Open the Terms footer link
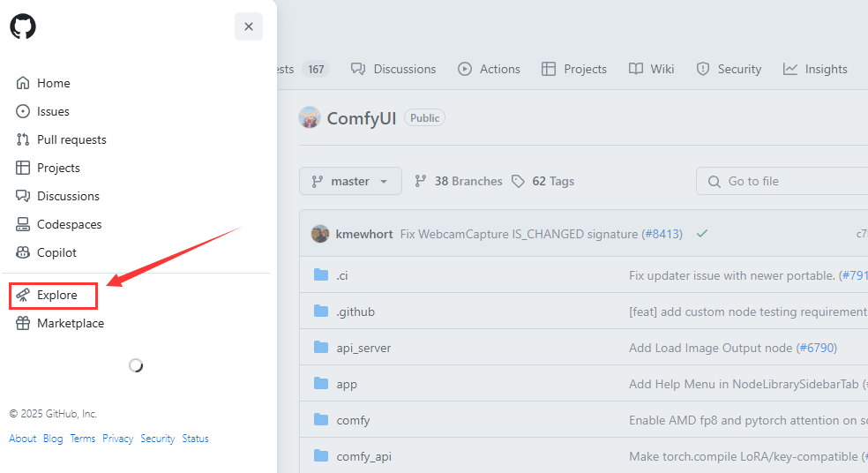Screen dimensions: 868x473 pos(83,439)
